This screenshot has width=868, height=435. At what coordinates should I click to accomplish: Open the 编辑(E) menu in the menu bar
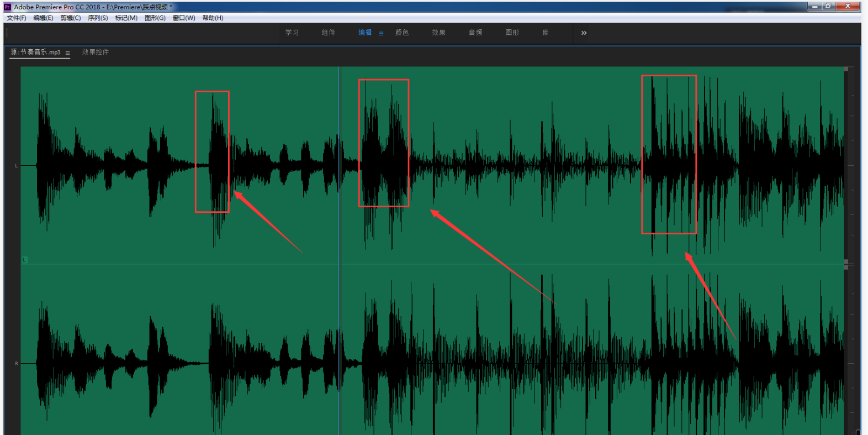pyautogui.click(x=43, y=18)
